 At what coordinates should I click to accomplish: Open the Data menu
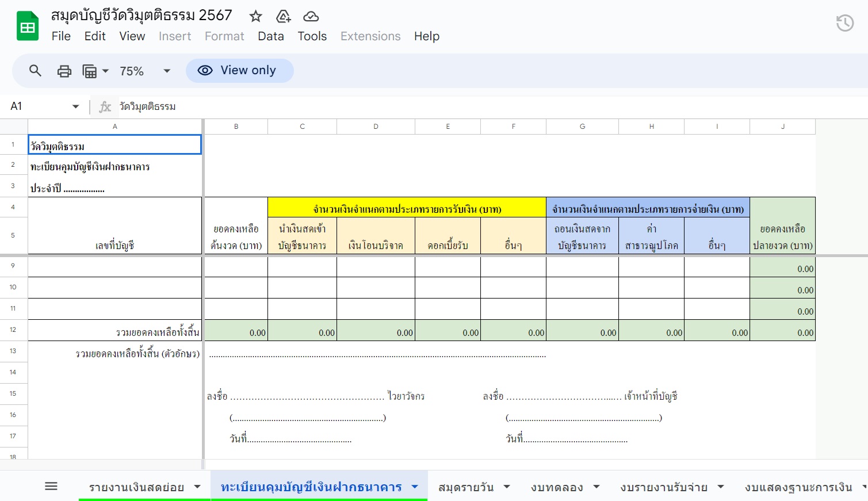270,36
